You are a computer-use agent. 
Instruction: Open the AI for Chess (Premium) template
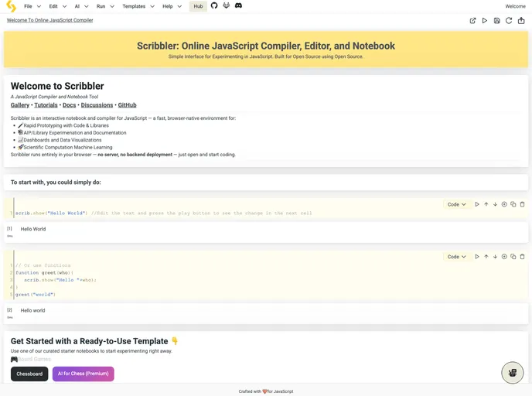[x=84, y=374]
